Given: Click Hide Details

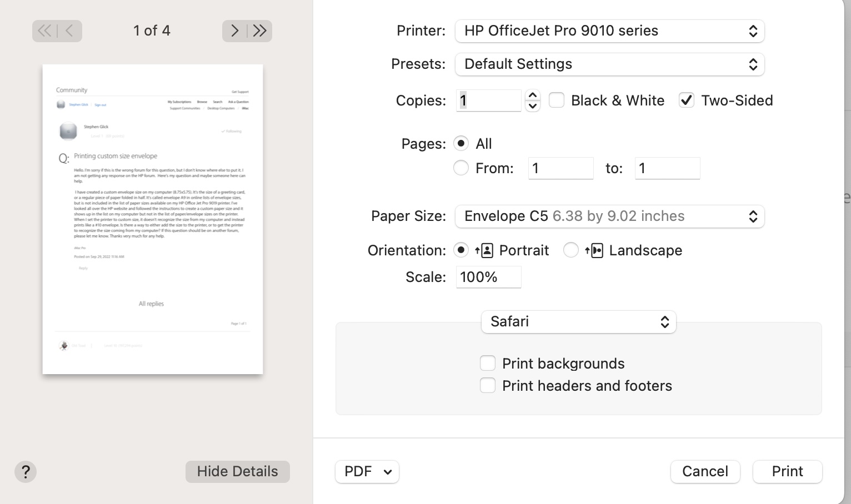Looking at the screenshot, I should [x=237, y=471].
